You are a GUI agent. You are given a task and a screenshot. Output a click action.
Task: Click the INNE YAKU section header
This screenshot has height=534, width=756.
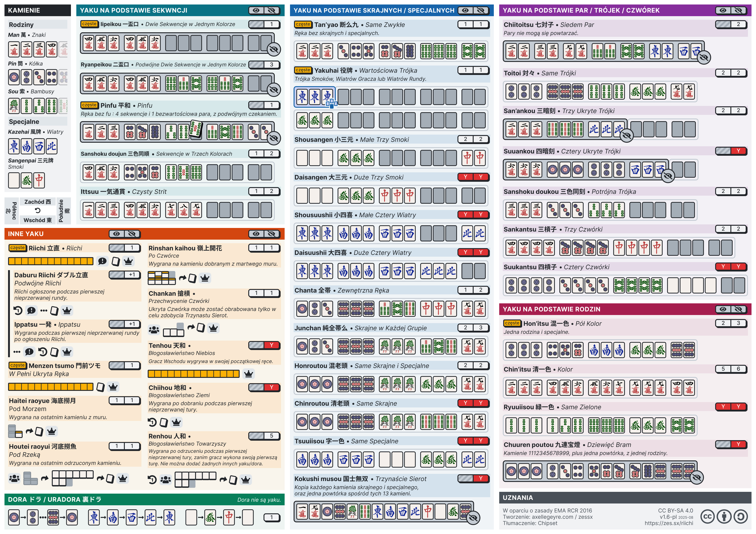click(x=26, y=234)
